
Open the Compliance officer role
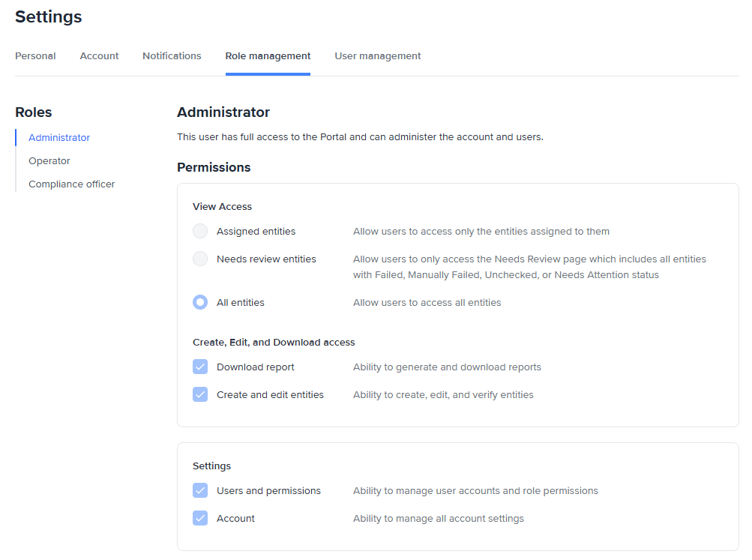point(71,184)
